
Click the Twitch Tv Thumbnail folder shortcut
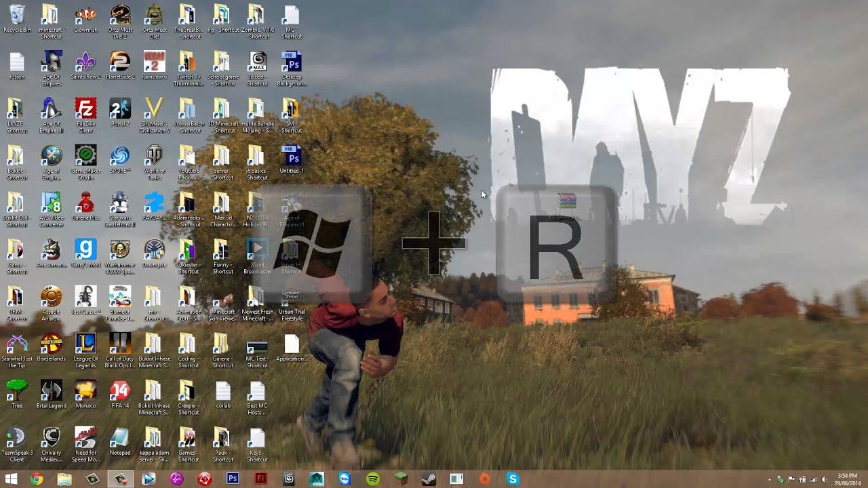point(189,68)
